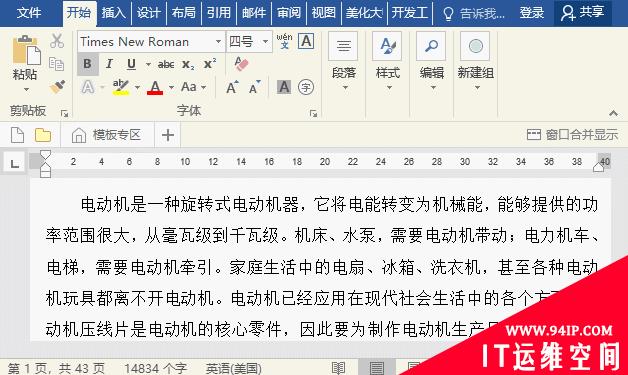Open the Paste options arrow
This screenshot has height=375, width=628.
tap(26, 89)
